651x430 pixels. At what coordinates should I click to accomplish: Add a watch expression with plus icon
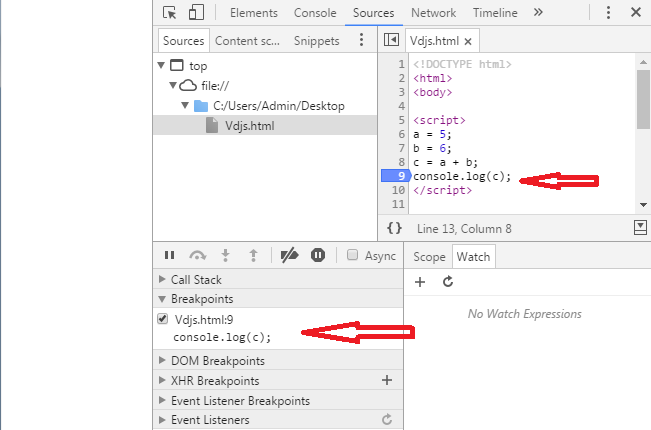point(420,283)
